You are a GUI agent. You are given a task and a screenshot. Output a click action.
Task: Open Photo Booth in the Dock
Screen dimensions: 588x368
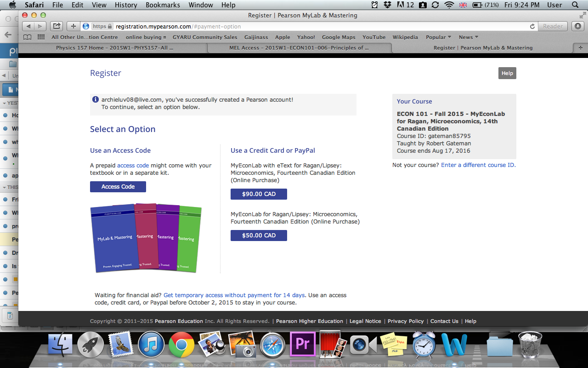[x=333, y=345]
